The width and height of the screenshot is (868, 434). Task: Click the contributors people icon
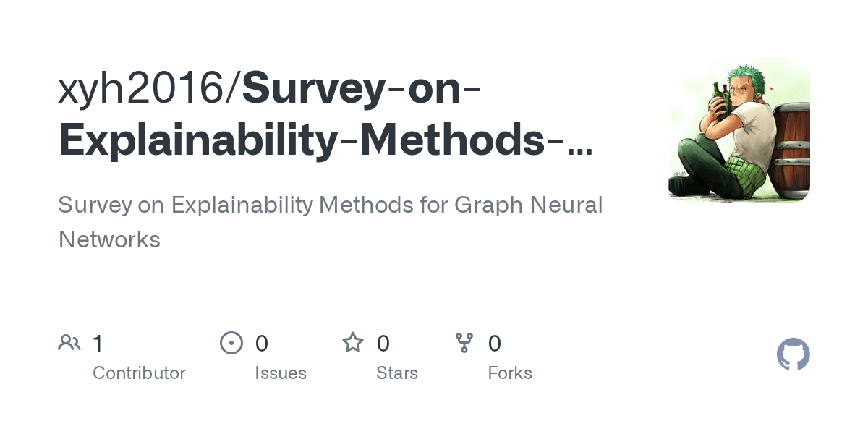tap(69, 343)
